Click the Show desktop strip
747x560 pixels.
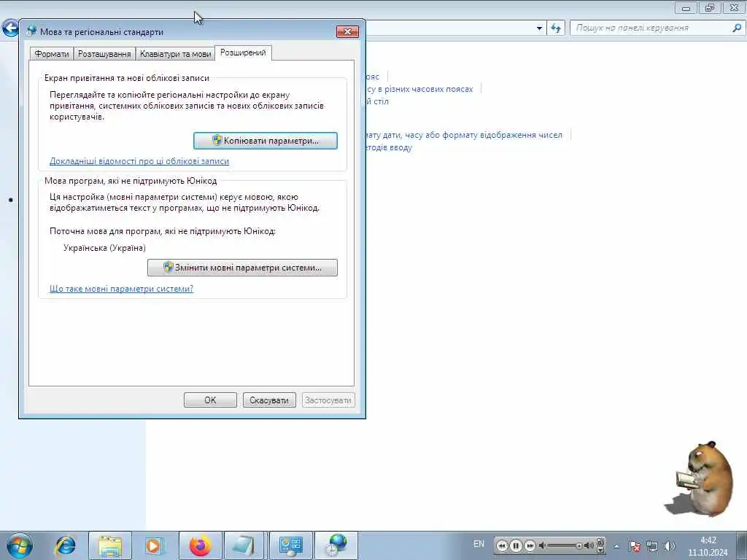click(741, 545)
